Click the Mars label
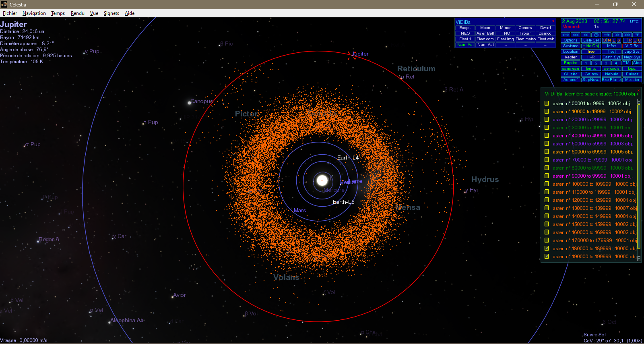644x344 pixels. pyautogui.click(x=300, y=210)
